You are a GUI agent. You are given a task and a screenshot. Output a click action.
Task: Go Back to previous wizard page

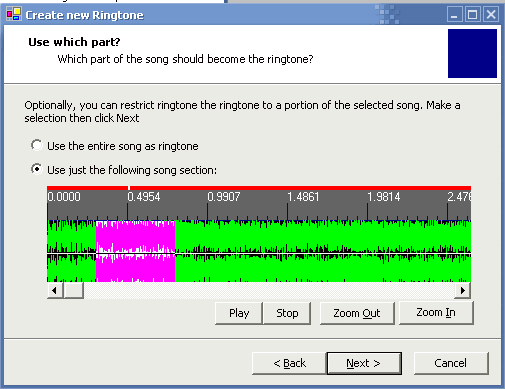[289, 363]
